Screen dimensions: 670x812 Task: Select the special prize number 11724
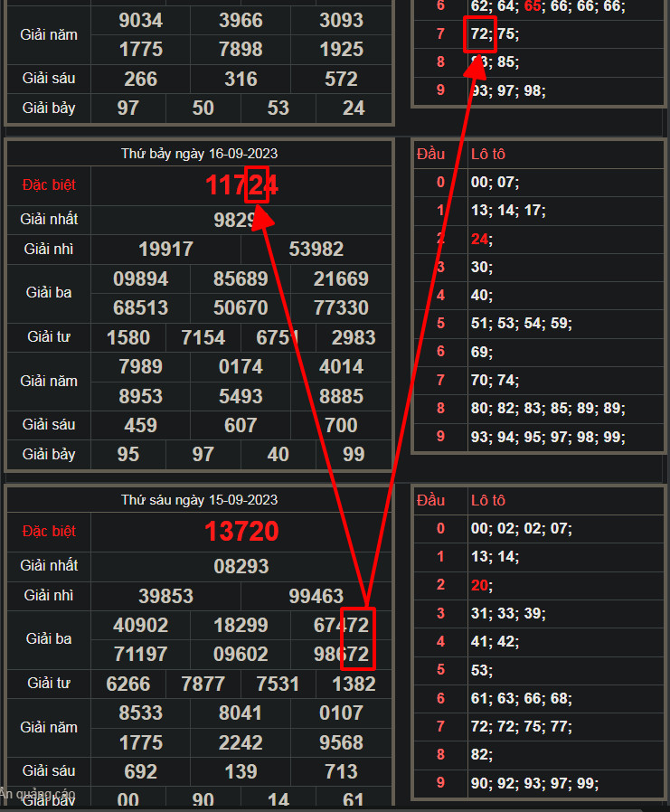click(x=241, y=185)
